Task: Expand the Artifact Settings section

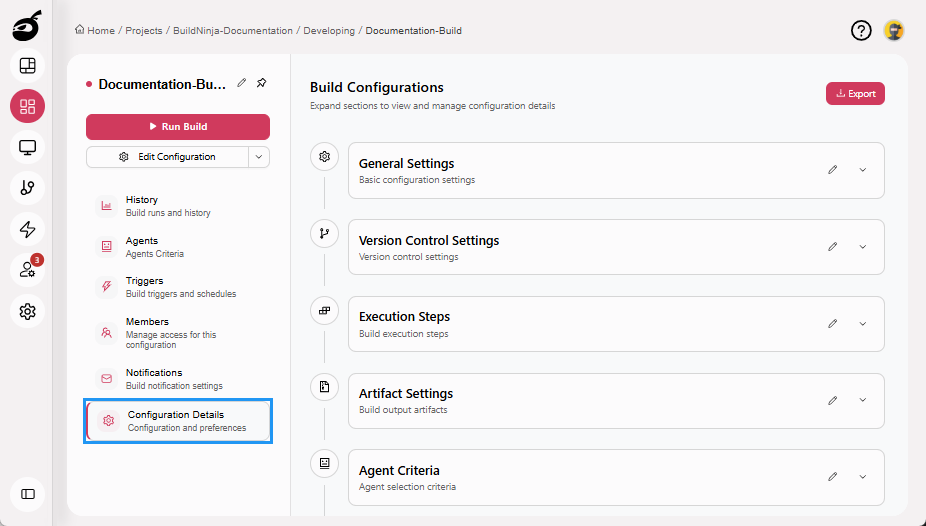Action: coord(863,400)
